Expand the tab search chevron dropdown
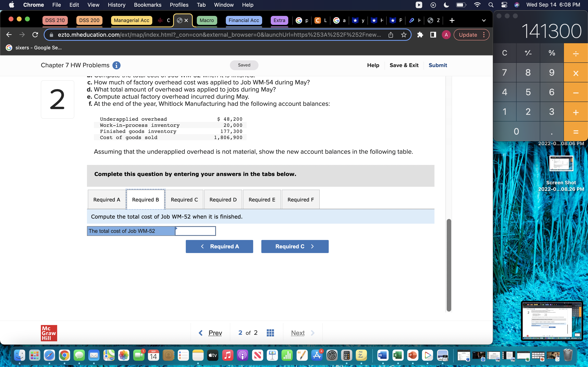The image size is (588, 367). click(x=484, y=20)
